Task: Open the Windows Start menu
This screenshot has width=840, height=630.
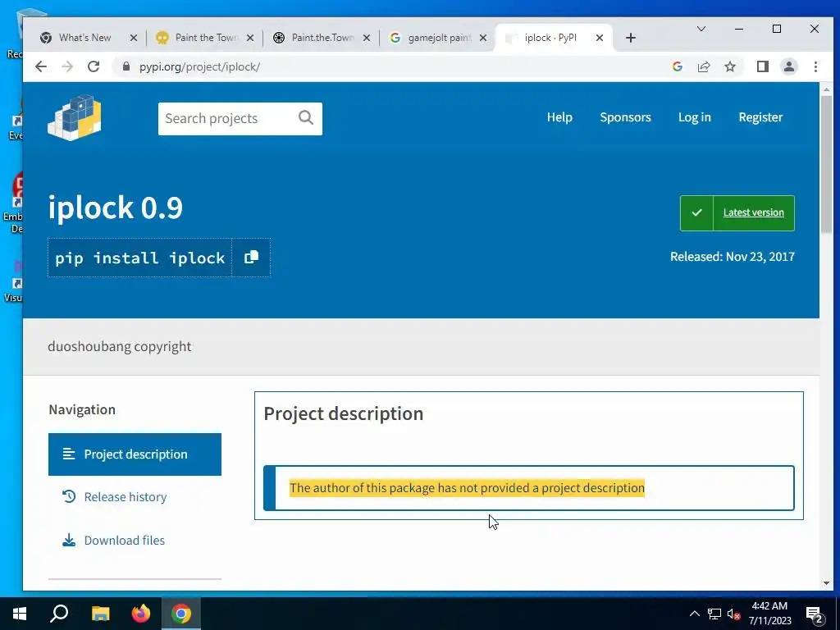Action: (x=20, y=614)
